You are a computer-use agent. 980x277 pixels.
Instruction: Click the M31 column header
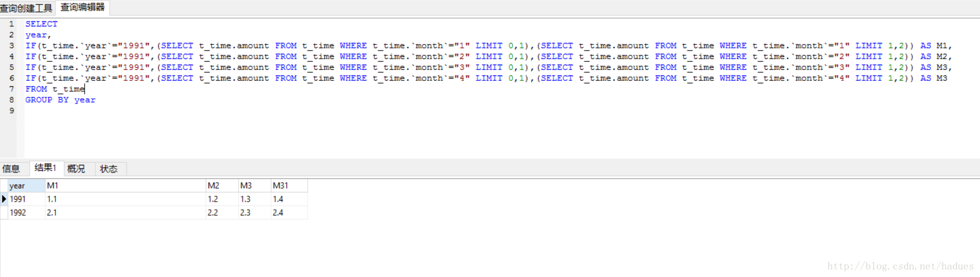point(289,185)
